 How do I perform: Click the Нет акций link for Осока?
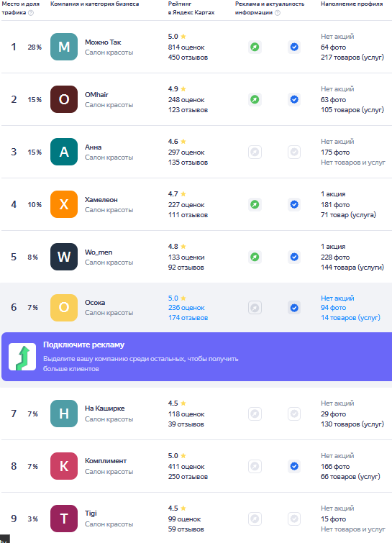pyautogui.click(x=337, y=298)
